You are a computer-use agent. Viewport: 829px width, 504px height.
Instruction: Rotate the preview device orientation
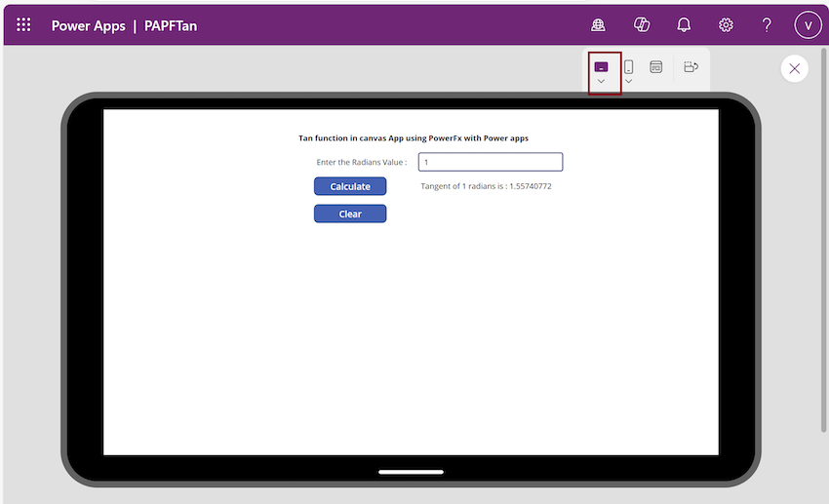[x=691, y=67]
